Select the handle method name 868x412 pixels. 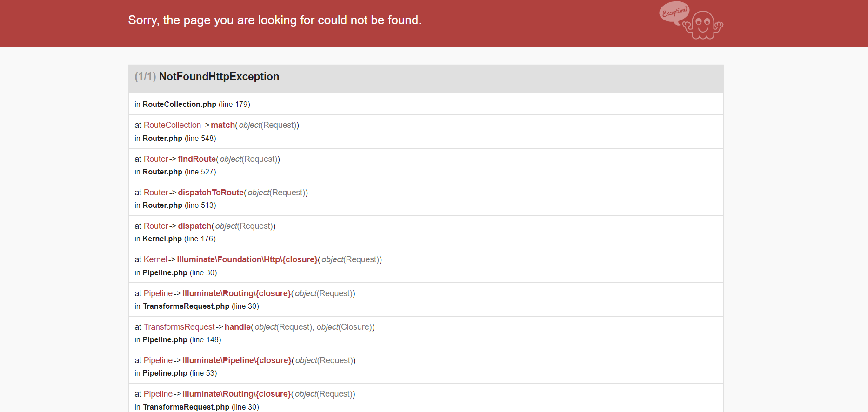pos(237,327)
